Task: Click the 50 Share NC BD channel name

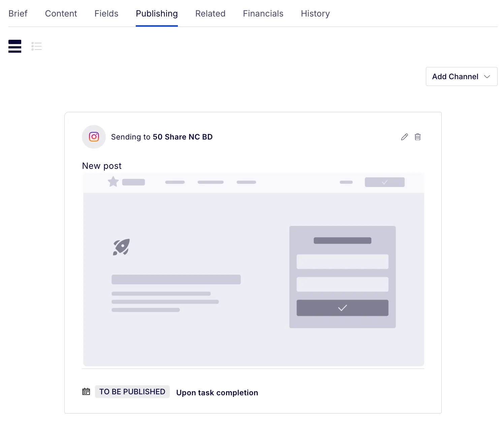Action: (x=183, y=137)
